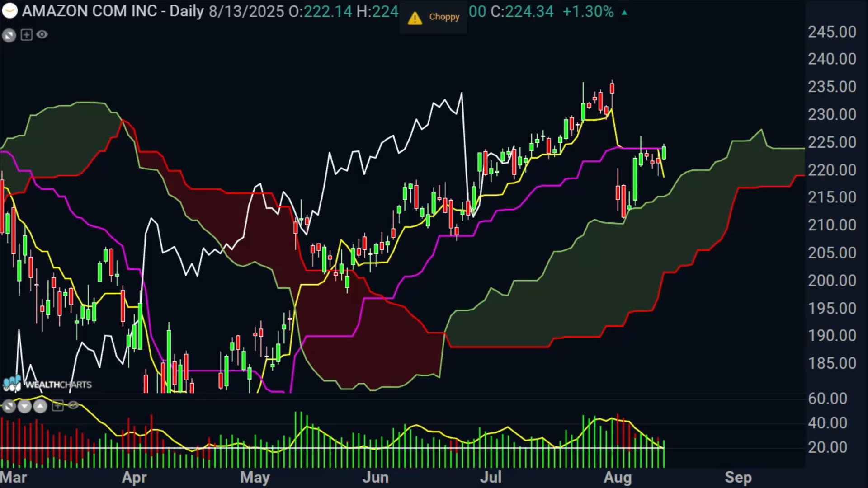Screen dimensions: 868x488
Task: Click the 245.00 price axis label
Action: tap(832, 32)
